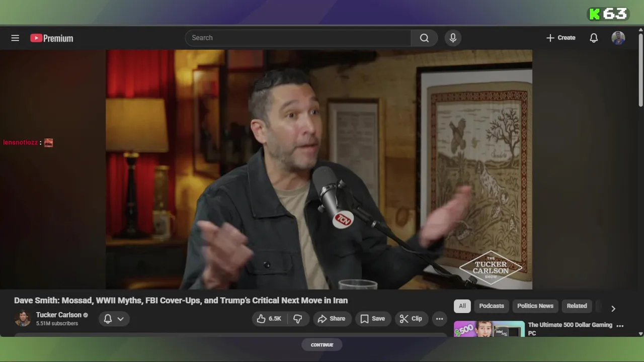Open The Ultimate 500 Dollar Gaming PC title
The height and width of the screenshot is (362, 644).
[x=570, y=329]
